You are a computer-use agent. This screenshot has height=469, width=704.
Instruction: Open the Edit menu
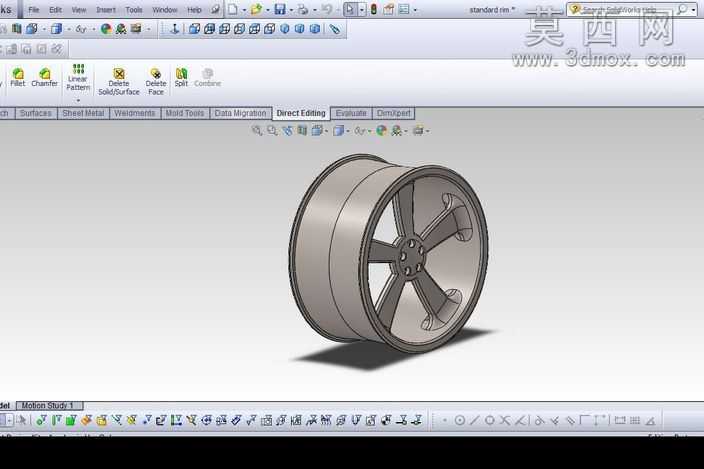(55, 9)
